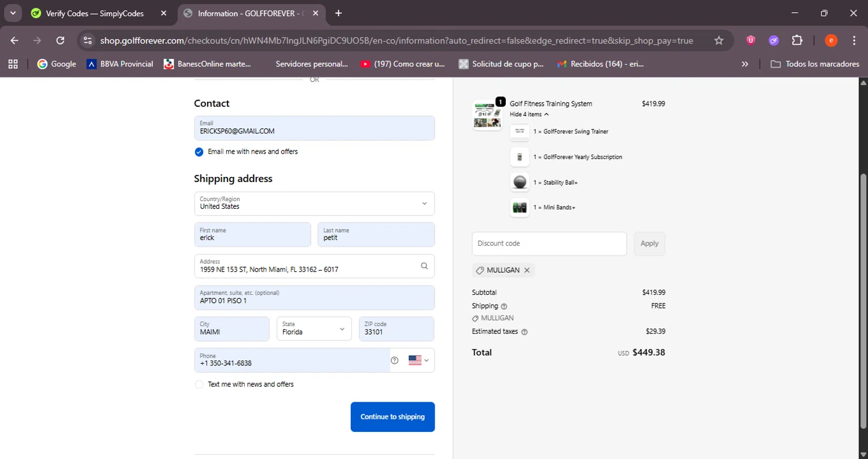The height and width of the screenshot is (459, 868).
Task: Click the phone help question mark icon
Action: pos(395,360)
